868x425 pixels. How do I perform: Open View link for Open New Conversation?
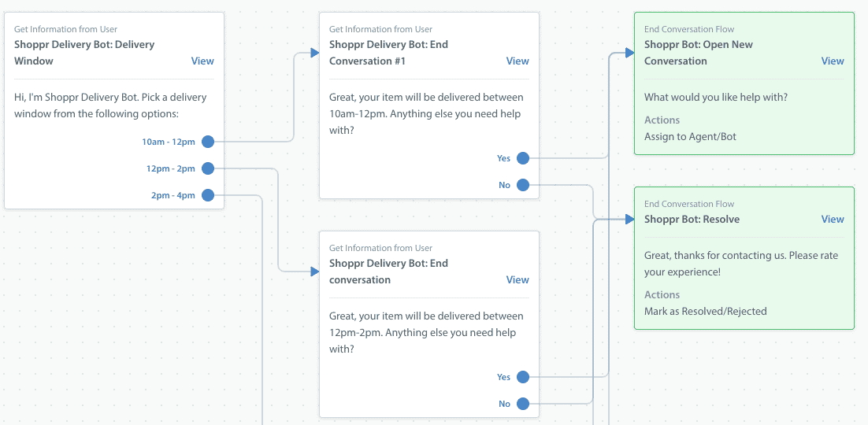(x=833, y=61)
